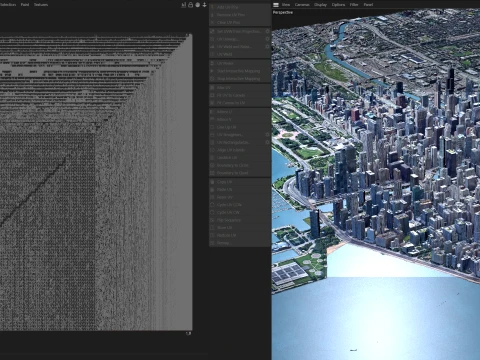480x360 pixels.
Task: Choose UV Rectangularize entry
Action: tap(239, 142)
